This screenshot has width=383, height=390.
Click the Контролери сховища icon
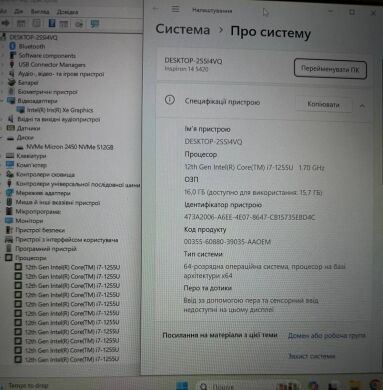pos(10,174)
